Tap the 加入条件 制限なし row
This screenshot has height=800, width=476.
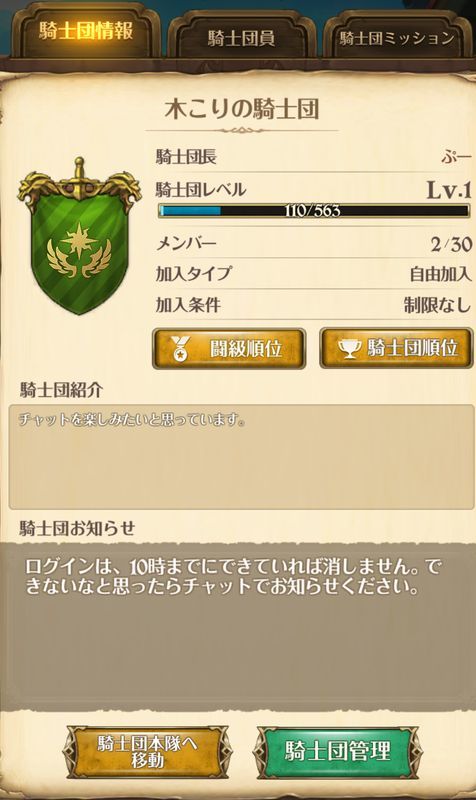(313, 305)
